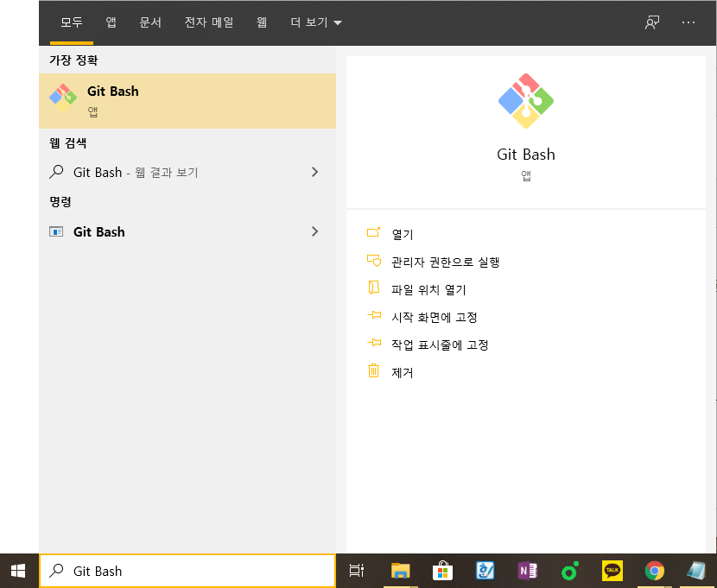Click the Git Bash title in preview pane
The height and width of the screenshot is (588, 717).
526,155
